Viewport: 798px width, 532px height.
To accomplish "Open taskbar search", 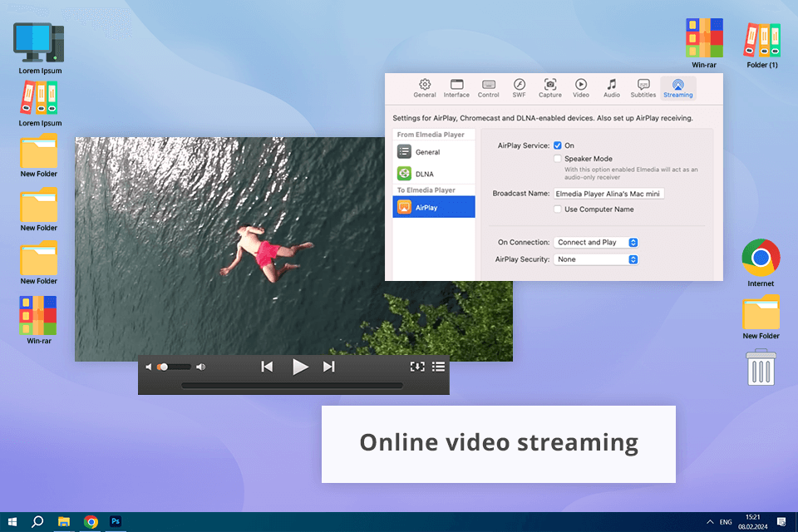I will click(x=37, y=522).
